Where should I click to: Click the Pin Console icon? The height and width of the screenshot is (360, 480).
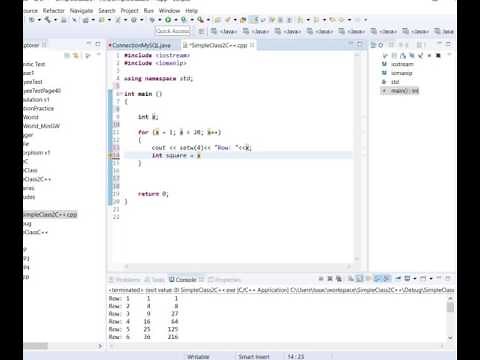[398, 278]
